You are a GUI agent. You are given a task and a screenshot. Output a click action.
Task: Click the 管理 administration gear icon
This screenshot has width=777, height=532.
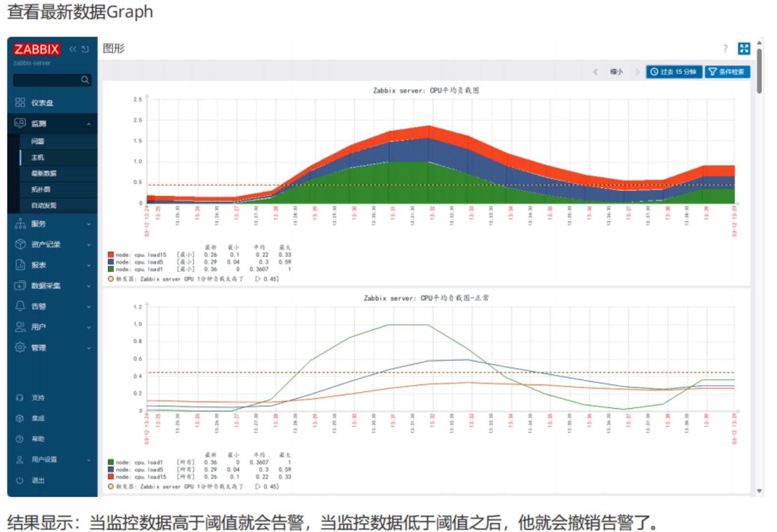click(x=20, y=347)
